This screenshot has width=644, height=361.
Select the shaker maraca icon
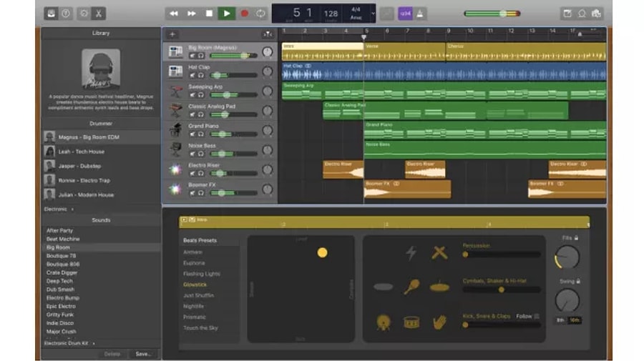point(411,287)
